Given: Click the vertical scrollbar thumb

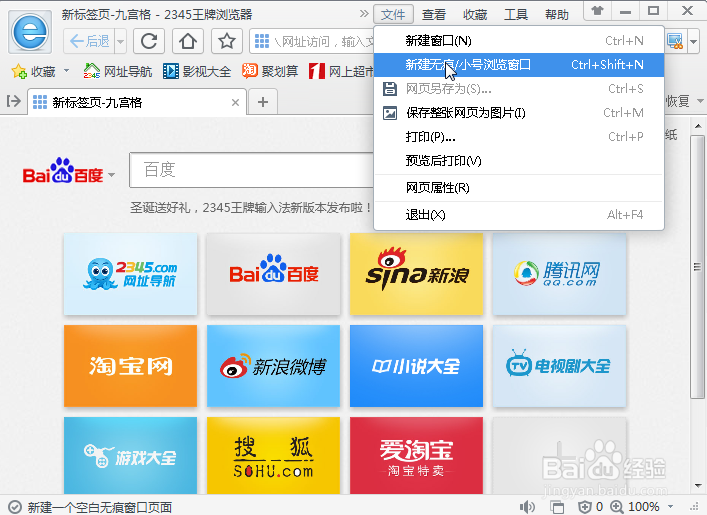Looking at the screenshot, I should [x=698, y=267].
